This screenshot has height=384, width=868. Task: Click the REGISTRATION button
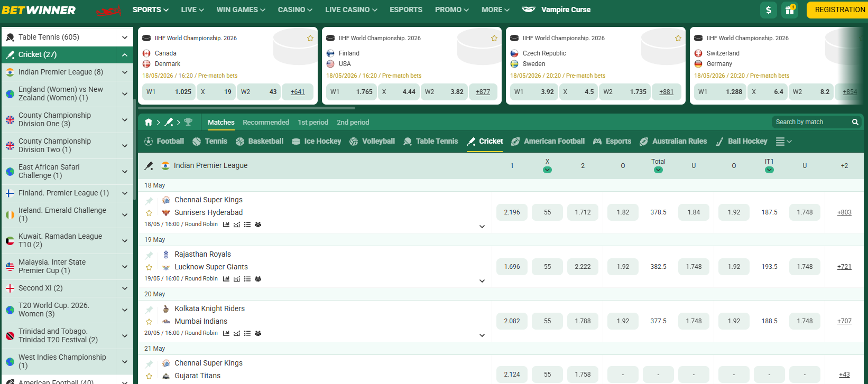coord(838,10)
